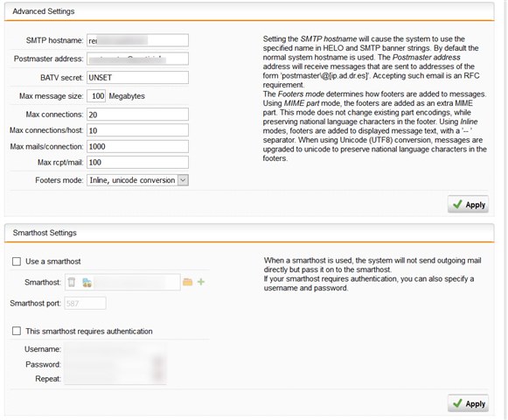Click the Smarthost Settings section header
Image resolution: width=508 pixels, height=420 pixels.
coord(45,233)
